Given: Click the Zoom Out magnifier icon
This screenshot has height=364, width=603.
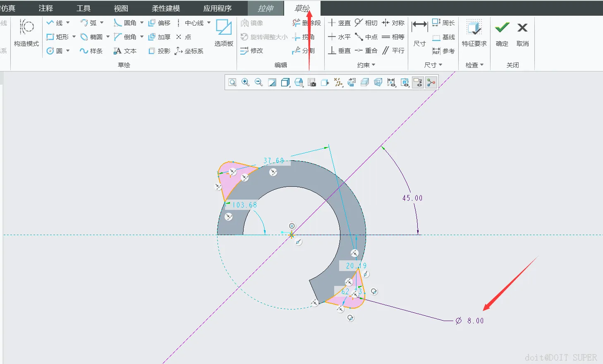Looking at the screenshot, I should pyautogui.click(x=259, y=82).
